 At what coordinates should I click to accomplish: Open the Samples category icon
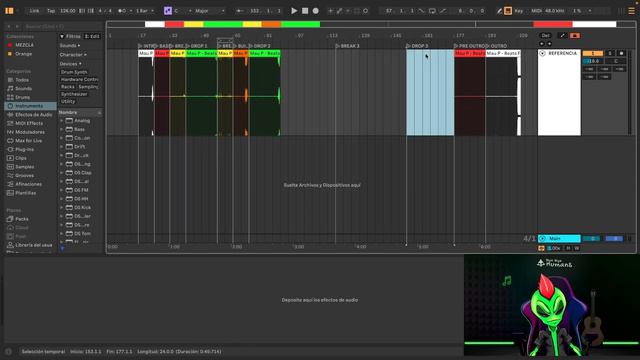[x=10, y=167]
